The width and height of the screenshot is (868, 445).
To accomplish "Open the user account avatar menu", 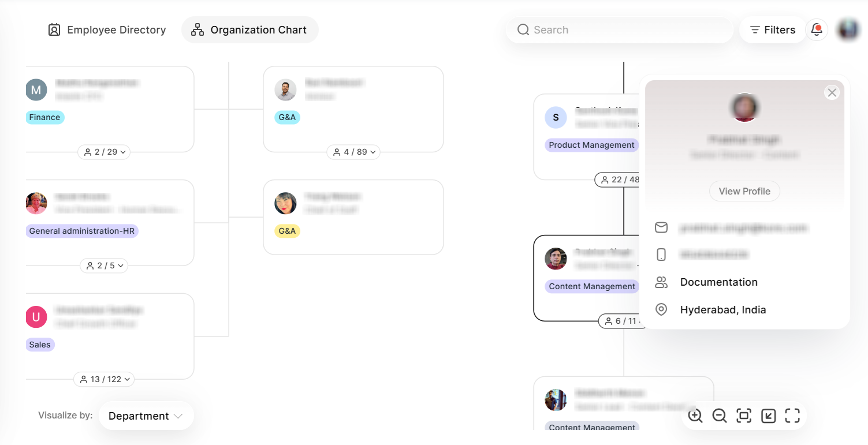I will pos(848,29).
